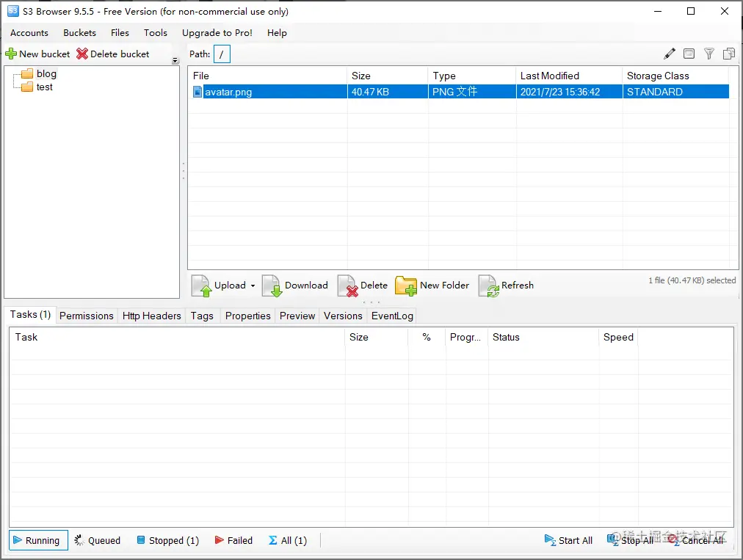Click the Download button

(x=295, y=286)
